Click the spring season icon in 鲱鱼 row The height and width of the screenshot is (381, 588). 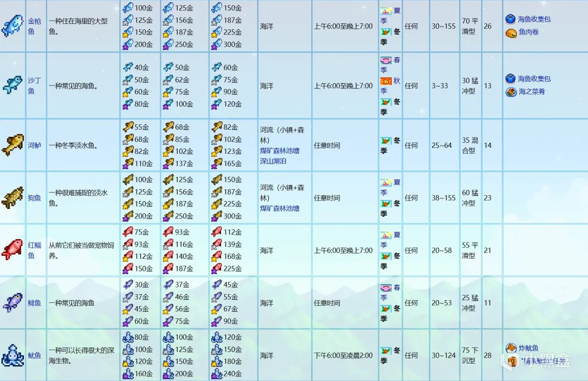click(x=386, y=288)
